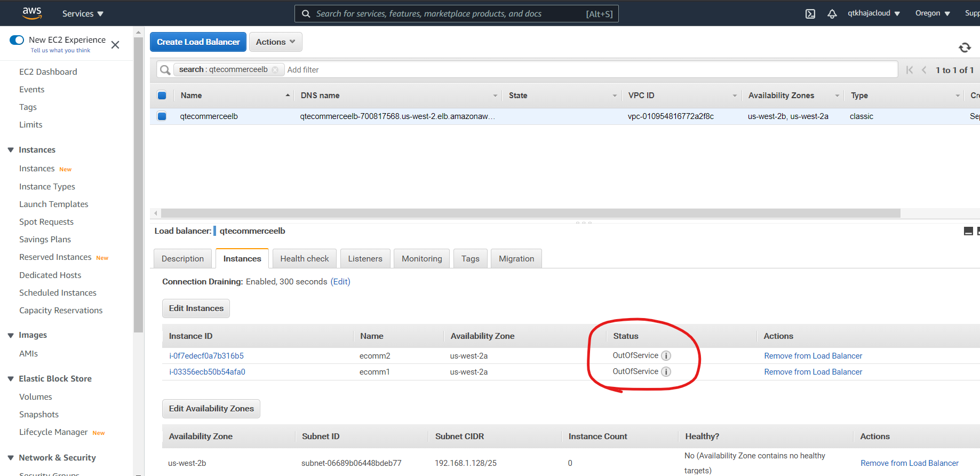
Task: Collapse the Elastic Block Store section
Action: 11,379
